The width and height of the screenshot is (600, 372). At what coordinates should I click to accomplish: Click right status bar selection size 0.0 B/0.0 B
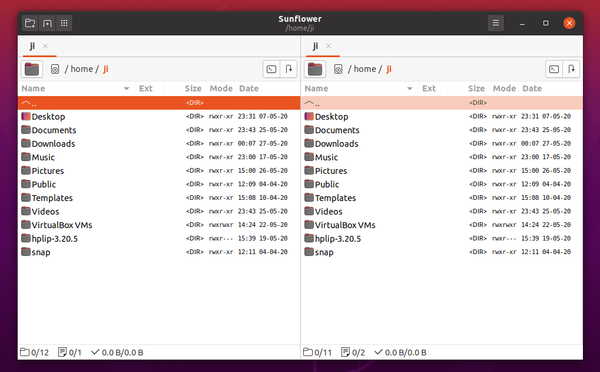tap(400, 352)
